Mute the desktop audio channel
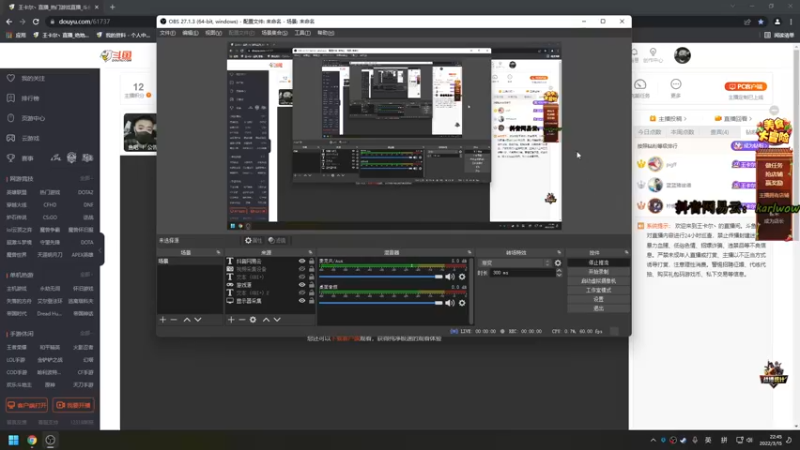 (x=449, y=303)
